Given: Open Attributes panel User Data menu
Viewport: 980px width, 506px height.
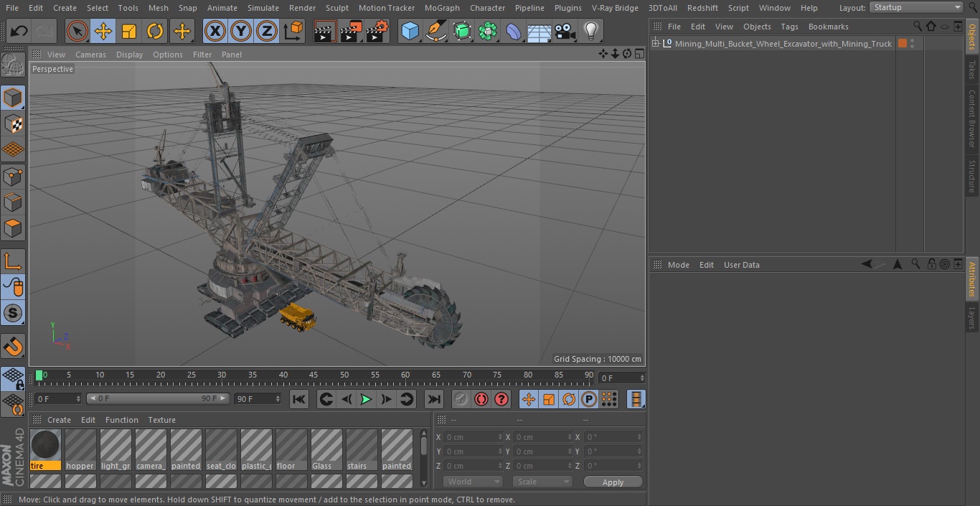Looking at the screenshot, I should point(741,265).
